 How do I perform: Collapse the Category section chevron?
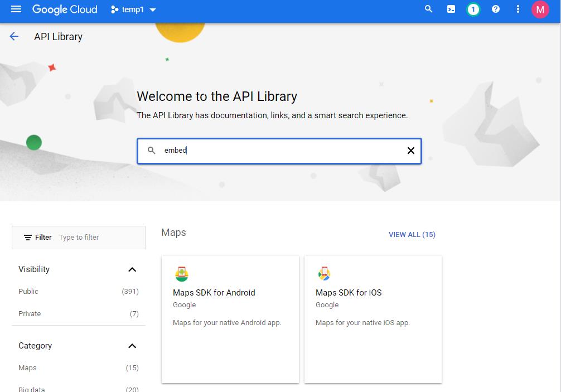pos(132,346)
